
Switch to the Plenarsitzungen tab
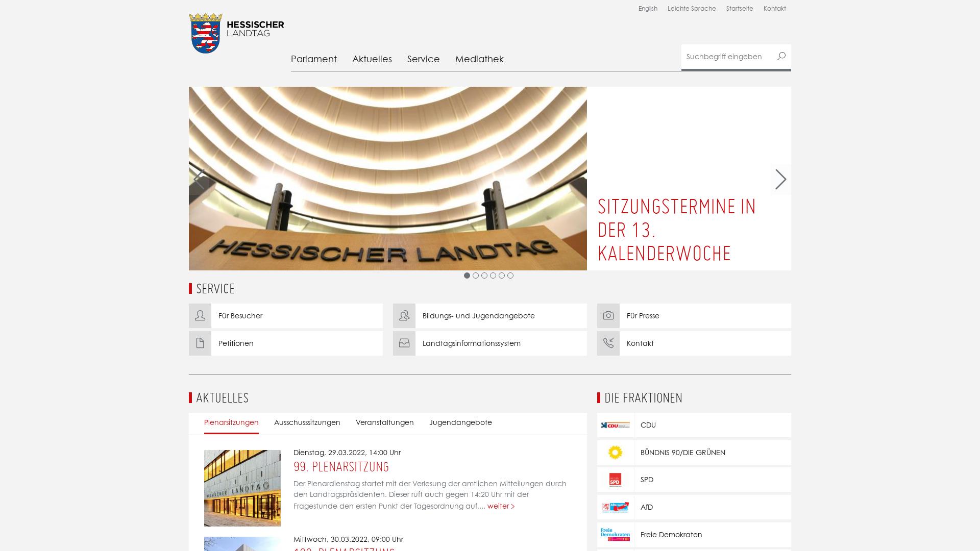231,422
